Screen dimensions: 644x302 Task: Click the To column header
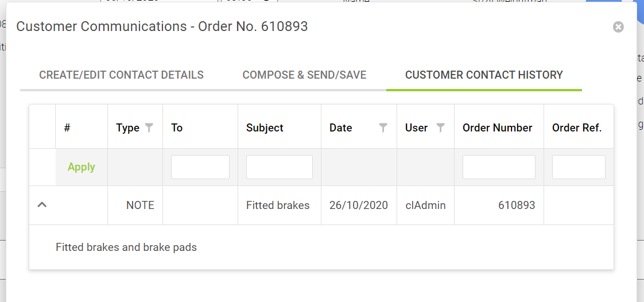[177, 128]
